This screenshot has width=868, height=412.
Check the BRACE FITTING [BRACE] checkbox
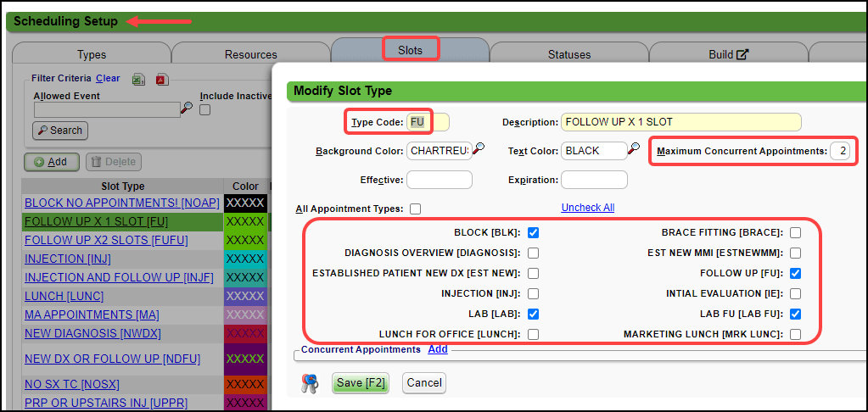(795, 232)
